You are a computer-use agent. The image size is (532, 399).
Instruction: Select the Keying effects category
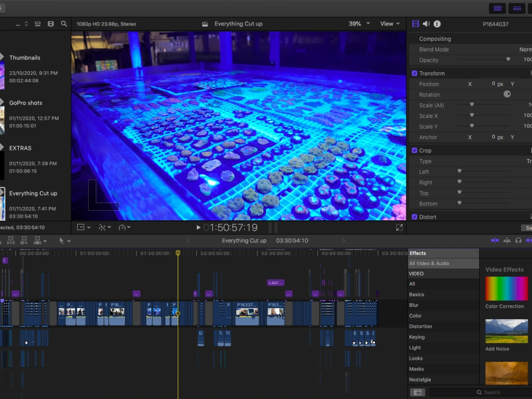(444, 337)
